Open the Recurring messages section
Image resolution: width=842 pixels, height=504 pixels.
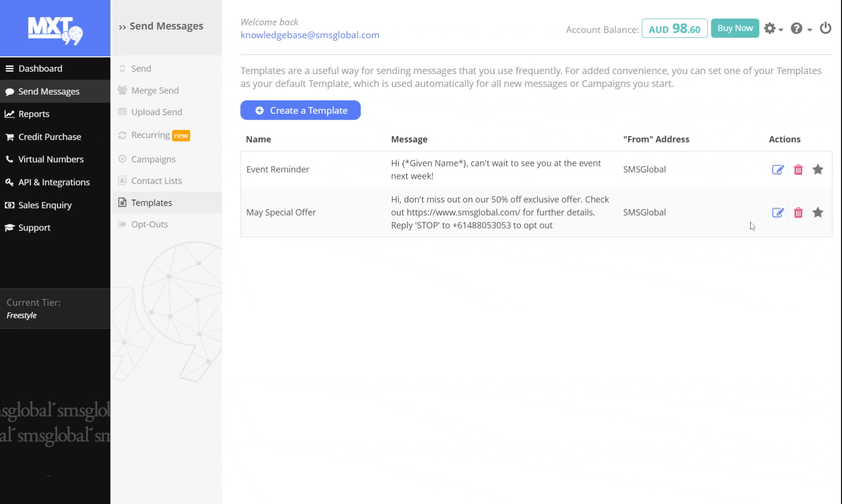click(150, 135)
